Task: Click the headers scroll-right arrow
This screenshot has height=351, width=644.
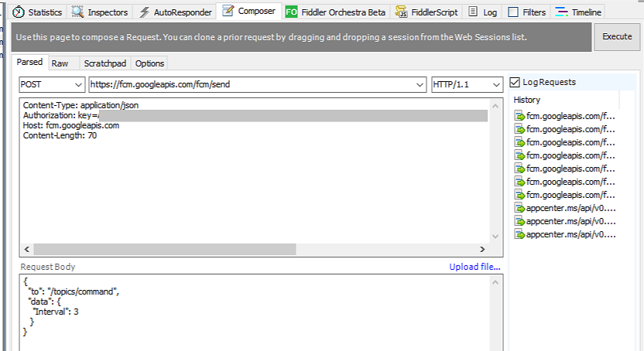Action: pos(482,249)
